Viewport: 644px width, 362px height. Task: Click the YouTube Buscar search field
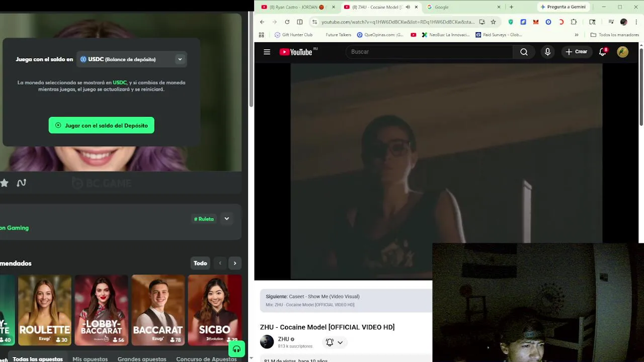(x=429, y=52)
